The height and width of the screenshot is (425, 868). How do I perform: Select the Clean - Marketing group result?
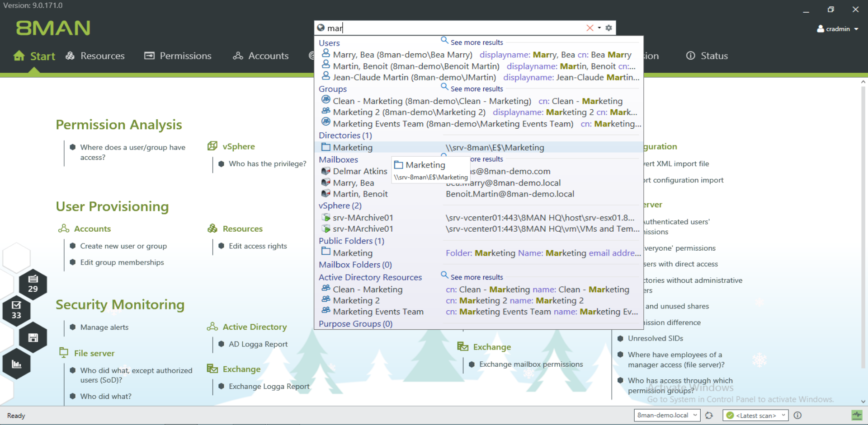click(x=478, y=101)
